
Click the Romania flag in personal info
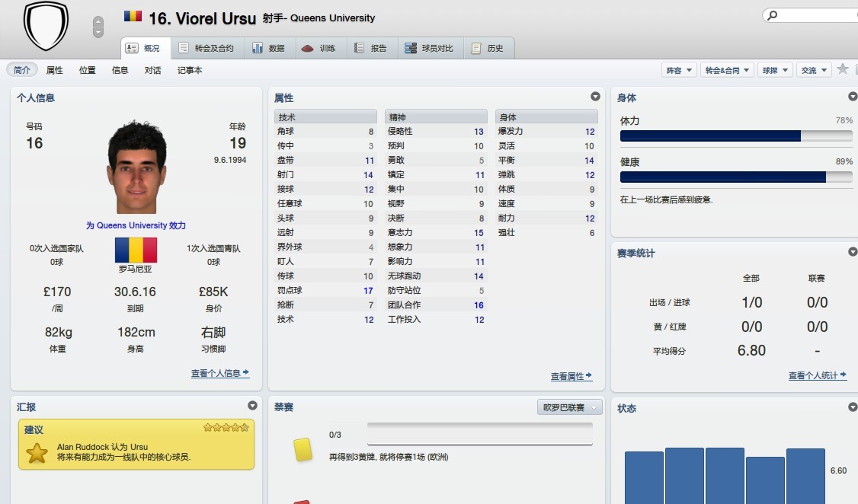pyautogui.click(x=136, y=250)
